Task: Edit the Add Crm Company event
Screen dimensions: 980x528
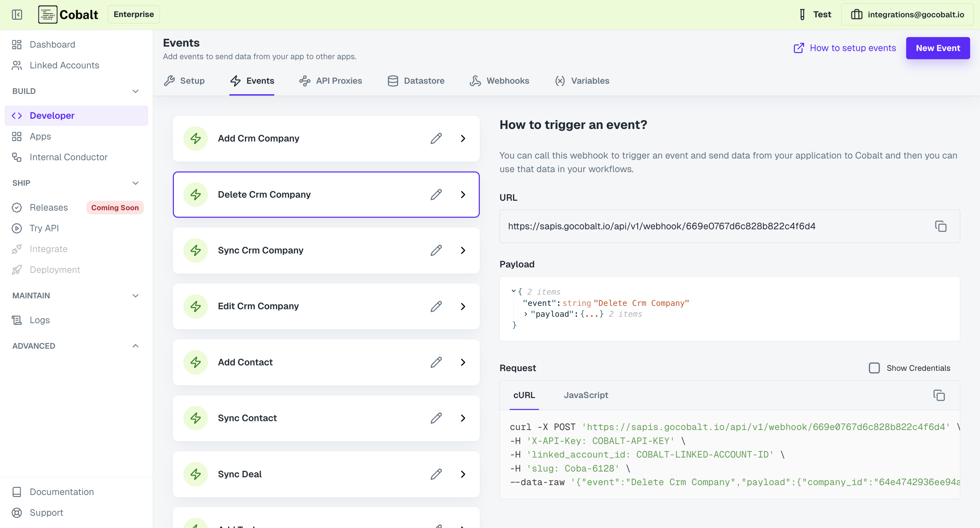Action: click(x=436, y=138)
